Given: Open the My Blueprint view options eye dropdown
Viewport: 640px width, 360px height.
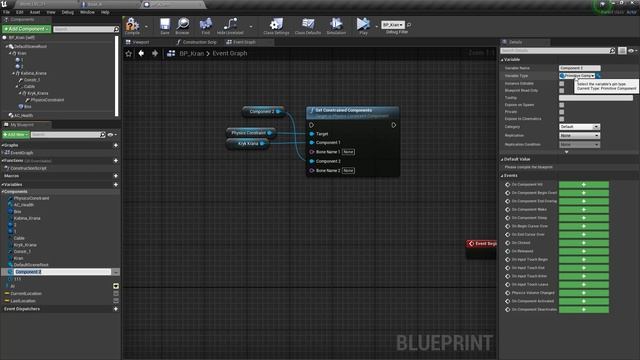Looking at the screenshot, I should (x=112, y=135).
